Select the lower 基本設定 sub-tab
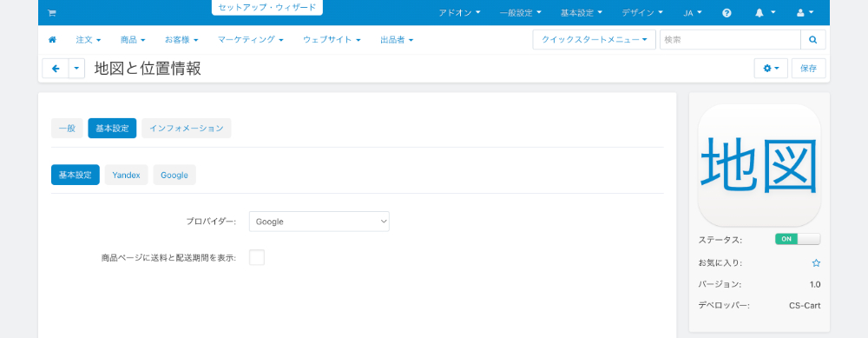868x338 pixels. pyautogui.click(x=76, y=175)
